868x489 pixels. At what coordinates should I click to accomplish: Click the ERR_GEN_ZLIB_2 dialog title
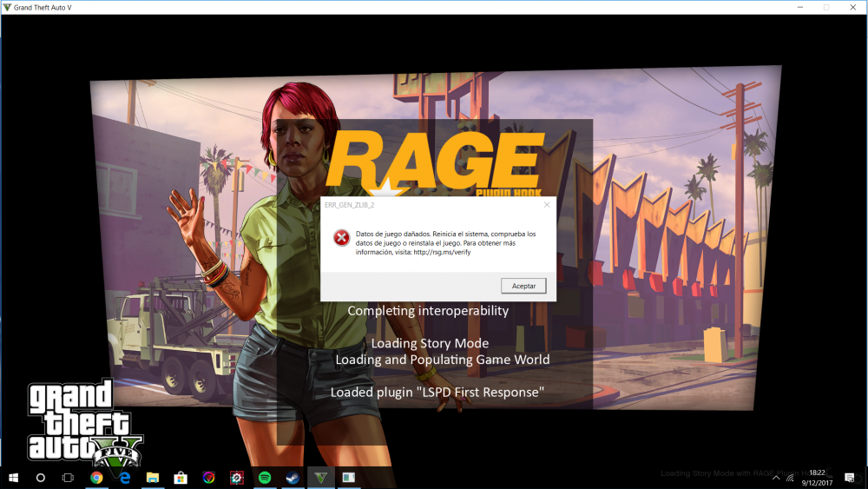[x=349, y=205]
